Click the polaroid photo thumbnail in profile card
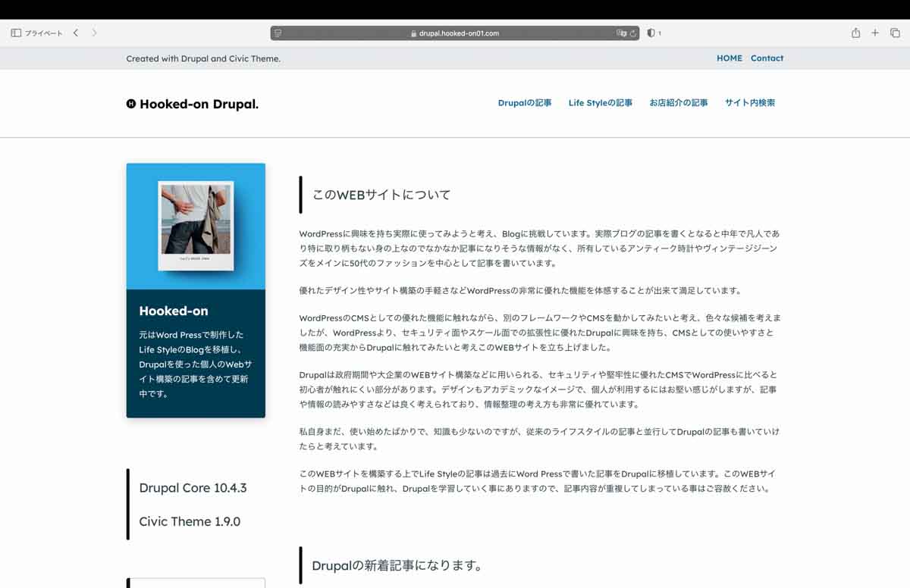 coord(196,226)
